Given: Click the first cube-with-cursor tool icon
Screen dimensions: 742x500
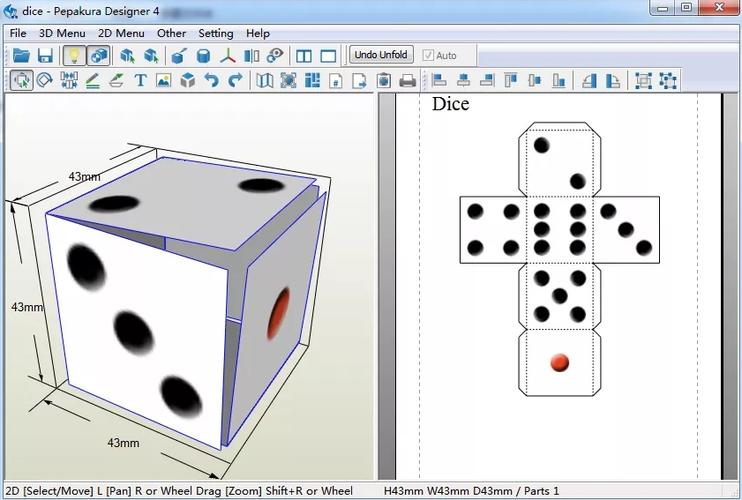Looking at the screenshot, I should click(127, 56).
